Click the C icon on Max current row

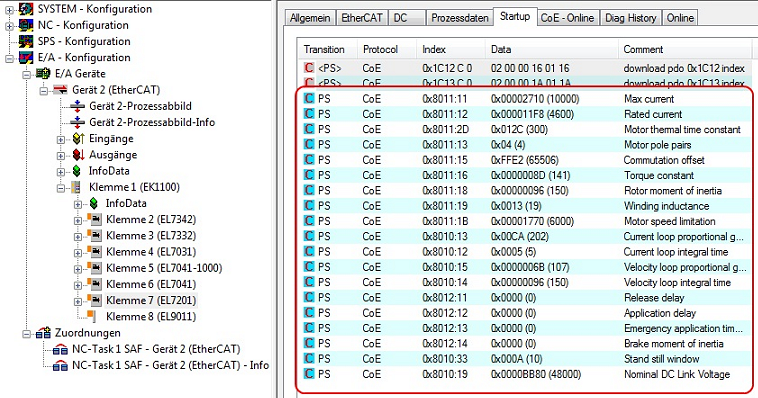[x=309, y=99]
